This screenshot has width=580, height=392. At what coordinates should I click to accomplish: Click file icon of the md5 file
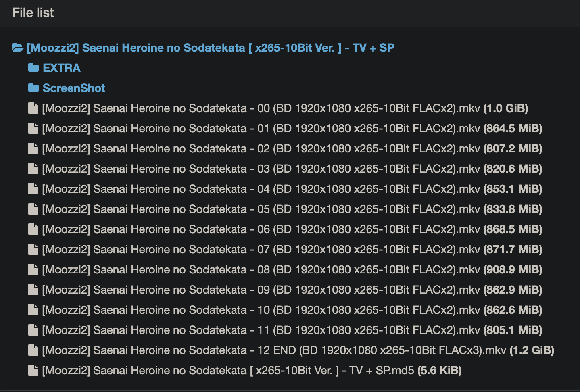(x=33, y=370)
